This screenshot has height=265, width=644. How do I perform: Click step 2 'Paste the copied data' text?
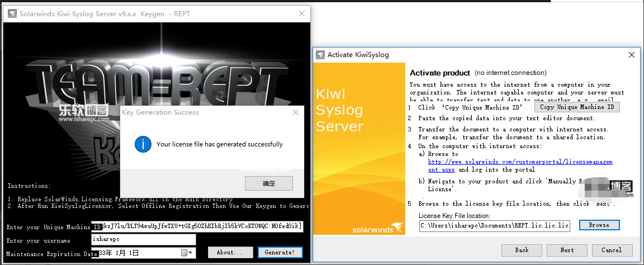tap(506, 119)
